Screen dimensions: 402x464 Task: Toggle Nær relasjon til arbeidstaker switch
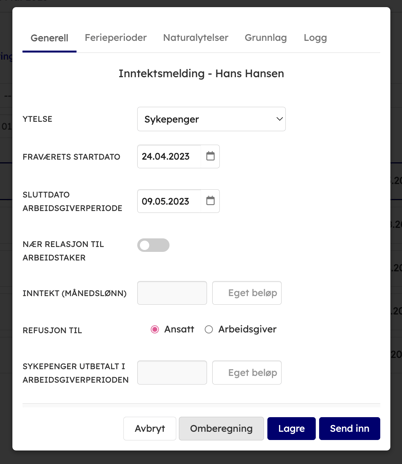pos(153,245)
